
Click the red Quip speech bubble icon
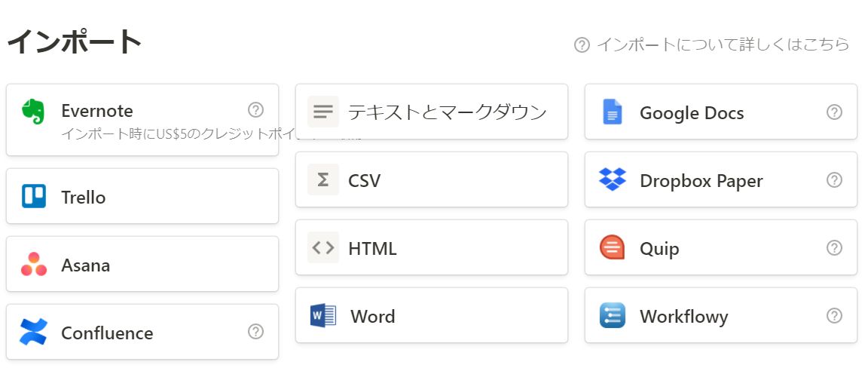(x=613, y=247)
